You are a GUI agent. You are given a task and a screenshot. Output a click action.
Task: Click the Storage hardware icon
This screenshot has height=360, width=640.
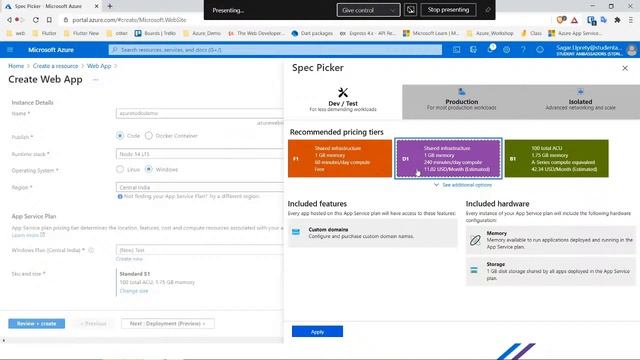click(474, 270)
